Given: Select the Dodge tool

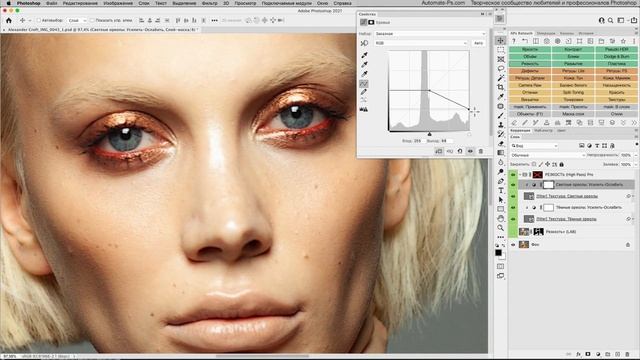Looking at the screenshot, I should click(500, 171).
